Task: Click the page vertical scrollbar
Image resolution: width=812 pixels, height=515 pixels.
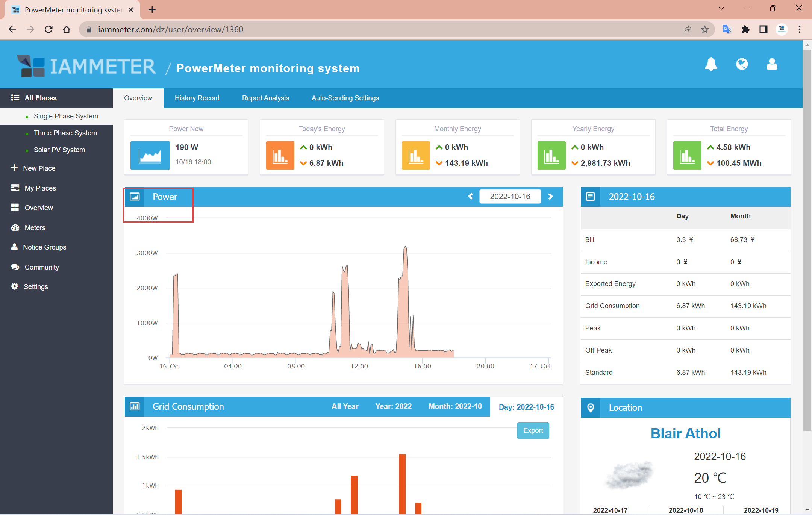Action: tap(807, 241)
